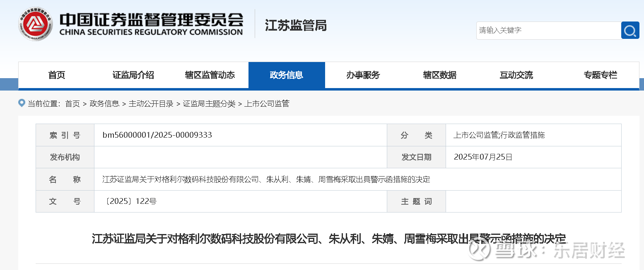Open the 证监局介绍 navigation tab
Image resolution: width=644 pixels, height=270 pixels.
(133, 75)
